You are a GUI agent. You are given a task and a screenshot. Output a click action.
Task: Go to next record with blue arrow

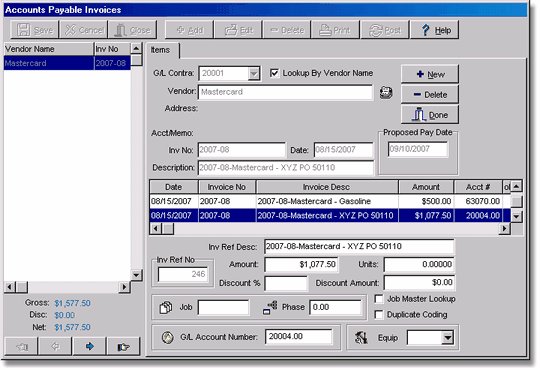click(90, 346)
